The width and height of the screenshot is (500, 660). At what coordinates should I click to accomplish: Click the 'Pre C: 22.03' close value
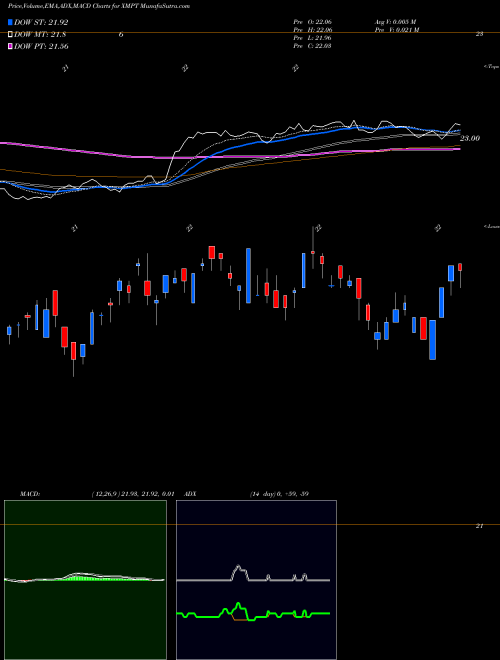coord(313,46)
